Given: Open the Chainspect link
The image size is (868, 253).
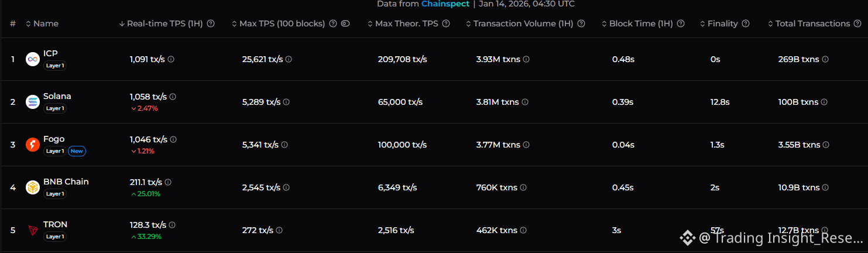Looking at the screenshot, I should click(445, 4).
